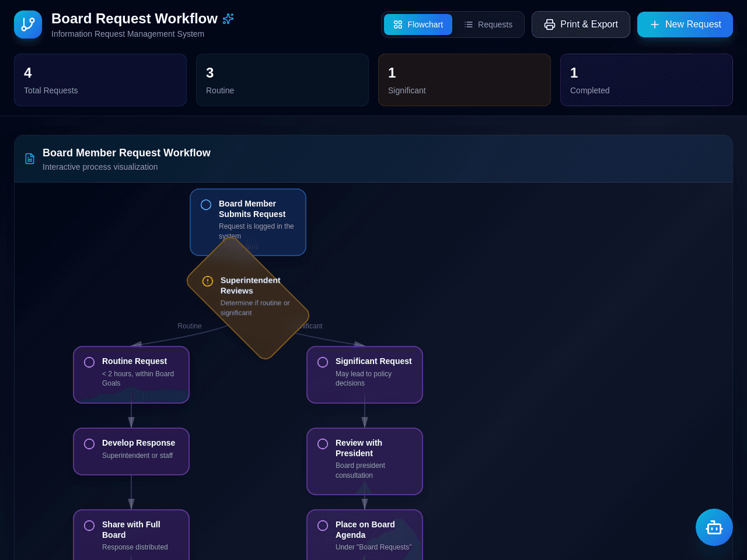Click the Information Request Management System subtitle

tap(128, 34)
